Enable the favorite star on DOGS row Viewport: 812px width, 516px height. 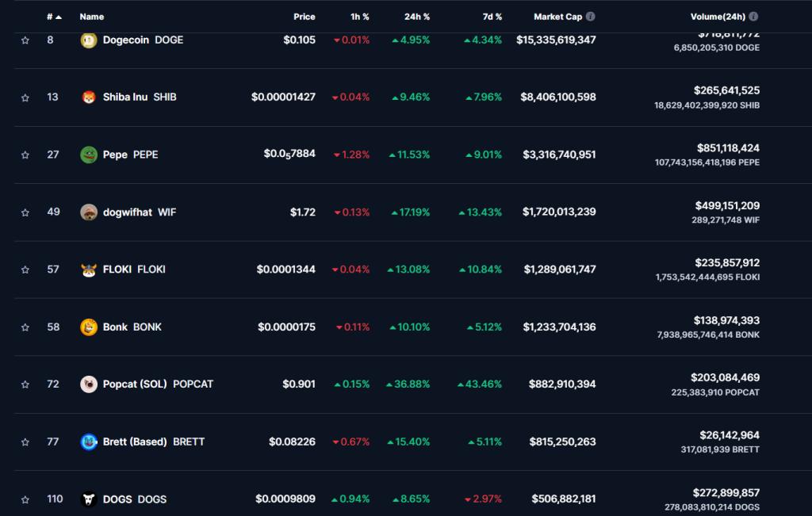click(25, 499)
